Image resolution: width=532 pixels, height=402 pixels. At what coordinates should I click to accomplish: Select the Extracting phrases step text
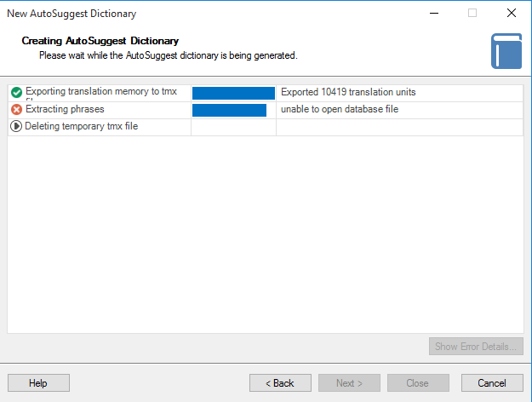(x=65, y=109)
